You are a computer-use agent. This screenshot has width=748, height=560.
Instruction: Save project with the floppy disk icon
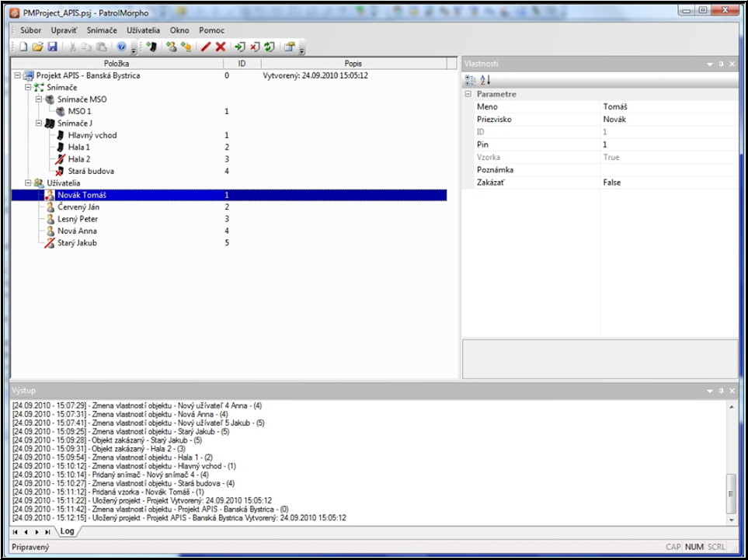coord(52,47)
